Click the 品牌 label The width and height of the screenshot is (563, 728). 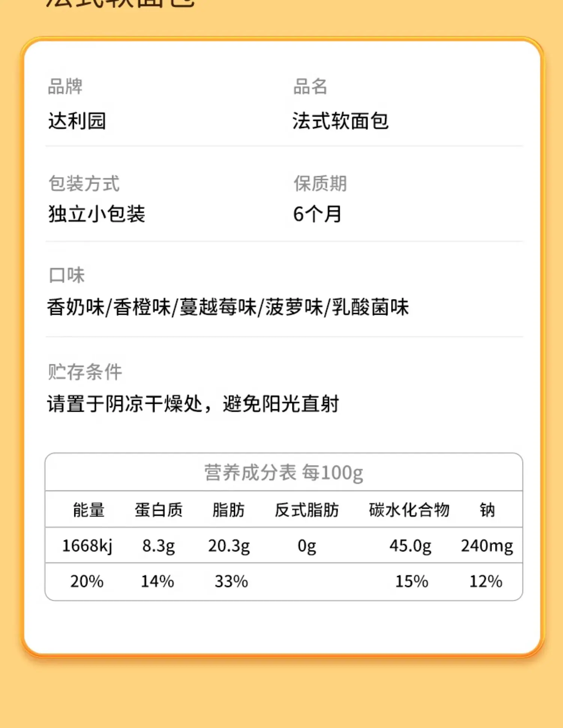(65, 86)
